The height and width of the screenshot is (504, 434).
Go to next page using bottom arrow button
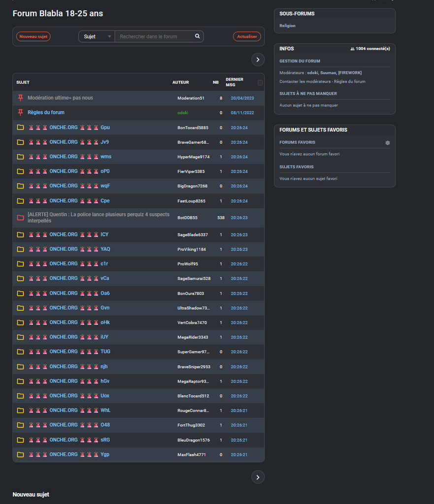coord(258,477)
